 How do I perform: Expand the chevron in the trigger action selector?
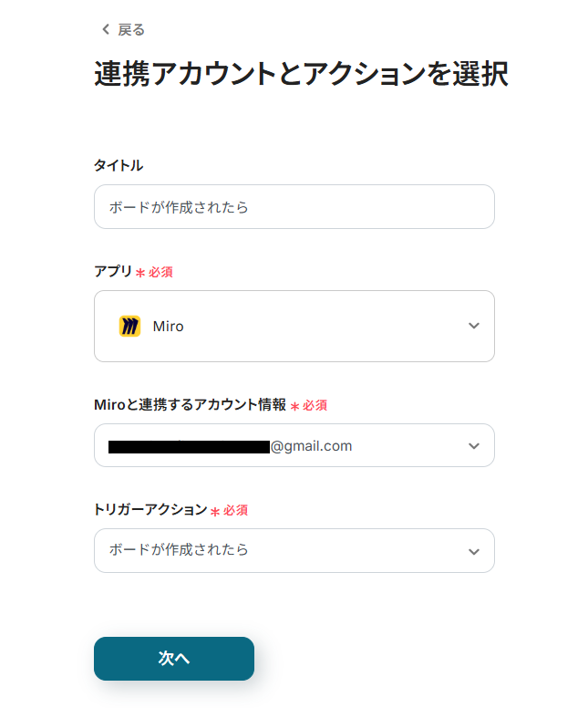pyautogui.click(x=473, y=551)
